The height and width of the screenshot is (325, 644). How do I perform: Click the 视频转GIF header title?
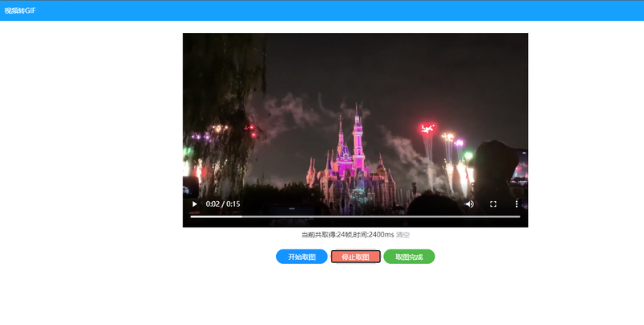pyautogui.click(x=20, y=10)
